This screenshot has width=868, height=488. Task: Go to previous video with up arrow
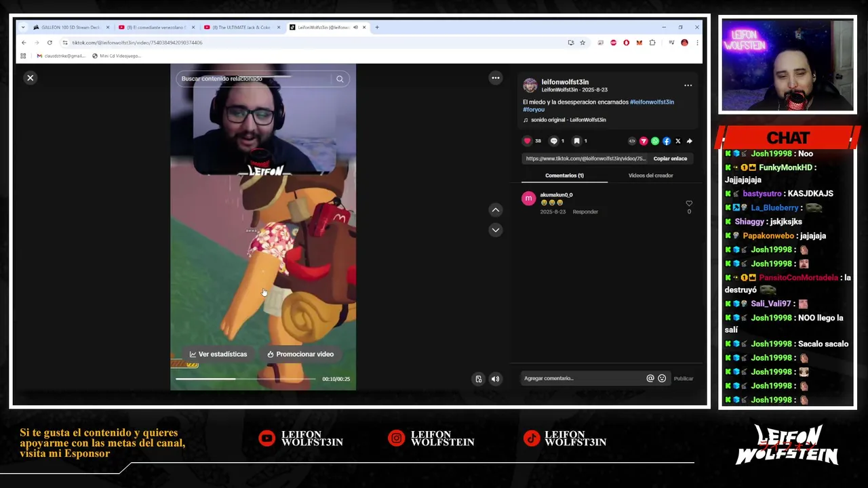tap(495, 210)
